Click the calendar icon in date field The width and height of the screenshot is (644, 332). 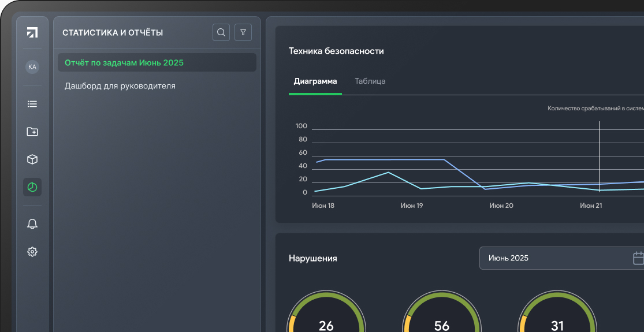coord(638,258)
